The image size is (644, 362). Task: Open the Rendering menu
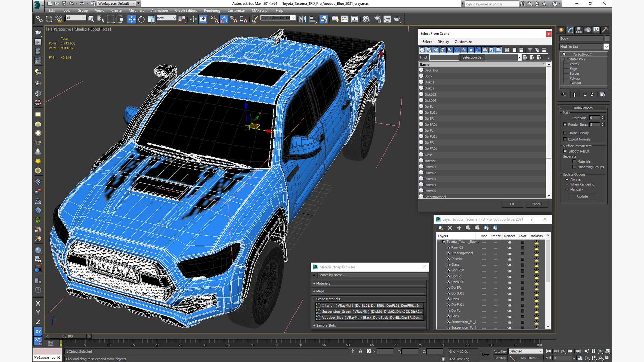pyautogui.click(x=212, y=10)
